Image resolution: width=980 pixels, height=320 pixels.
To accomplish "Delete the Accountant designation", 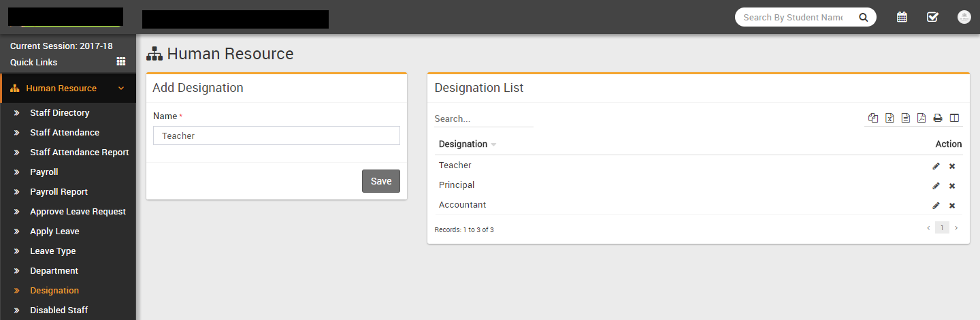I will 952,206.
